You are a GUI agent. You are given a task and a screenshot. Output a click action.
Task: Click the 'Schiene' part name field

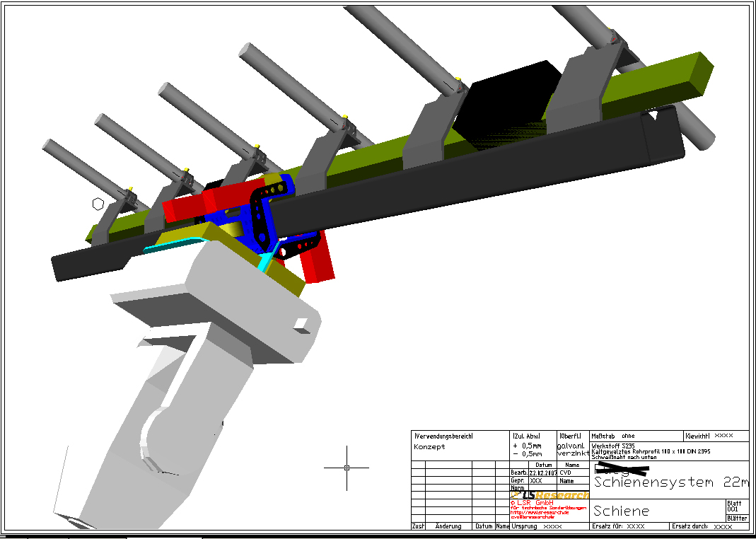coord(622,511)
